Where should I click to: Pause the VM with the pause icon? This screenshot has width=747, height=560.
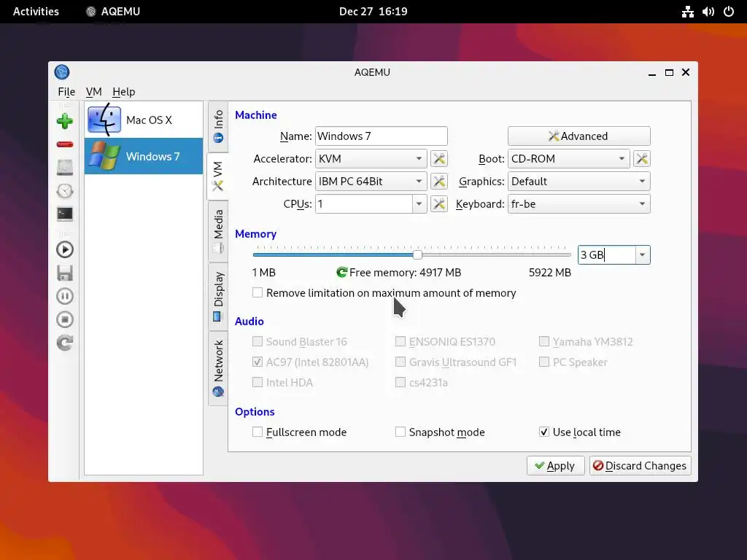(x=65, y=296)
